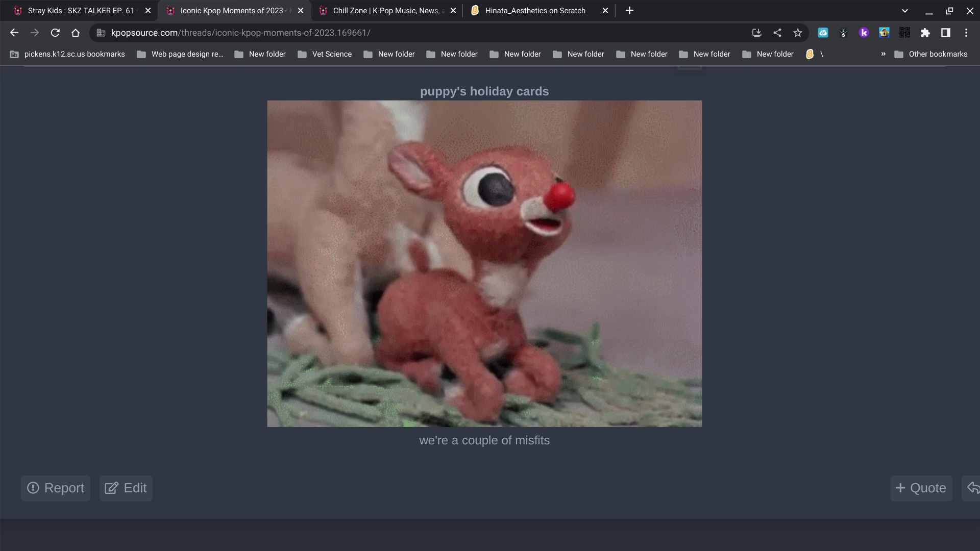
Task: Click the "we're a couple of misfits" caption
Action: [x=484, y=440]
